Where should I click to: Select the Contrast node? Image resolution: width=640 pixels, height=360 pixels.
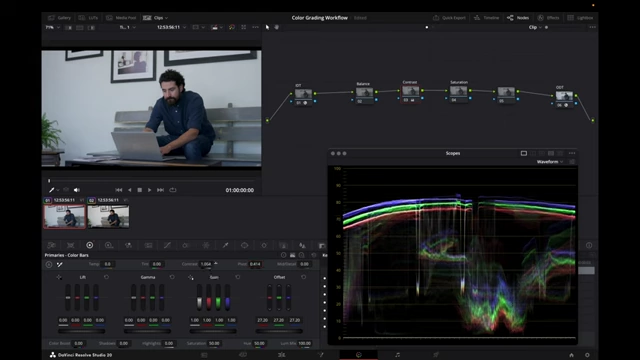click(410, 94)
